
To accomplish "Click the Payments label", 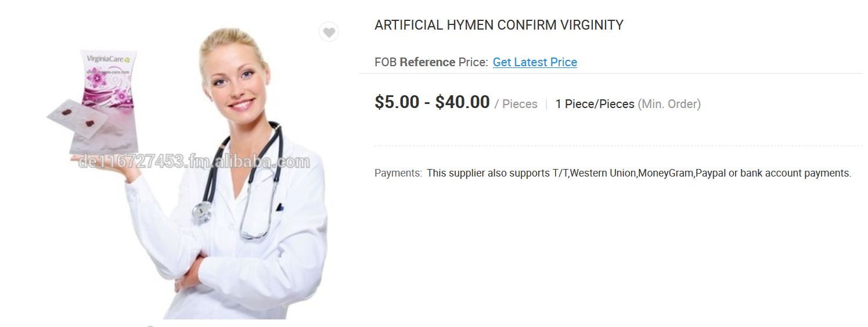I will coord(398,173).
